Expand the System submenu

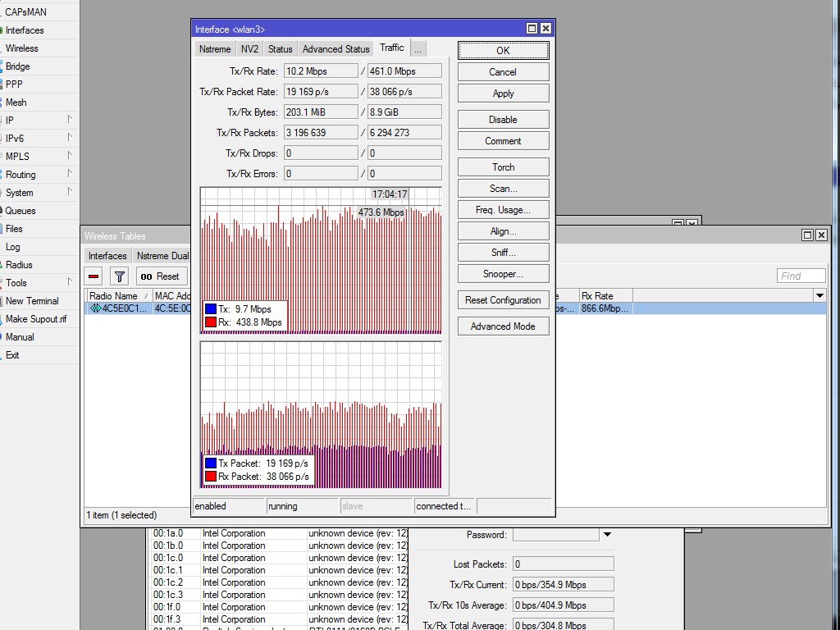pyautogui.click(x=70, y=192)
